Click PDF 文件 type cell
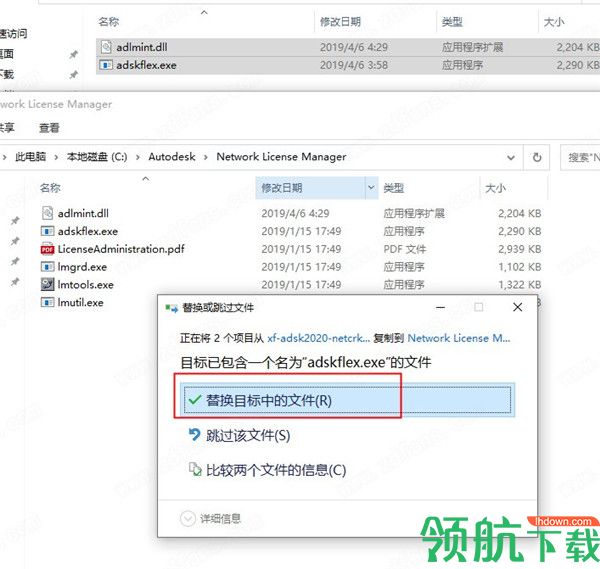 (404, 249)
